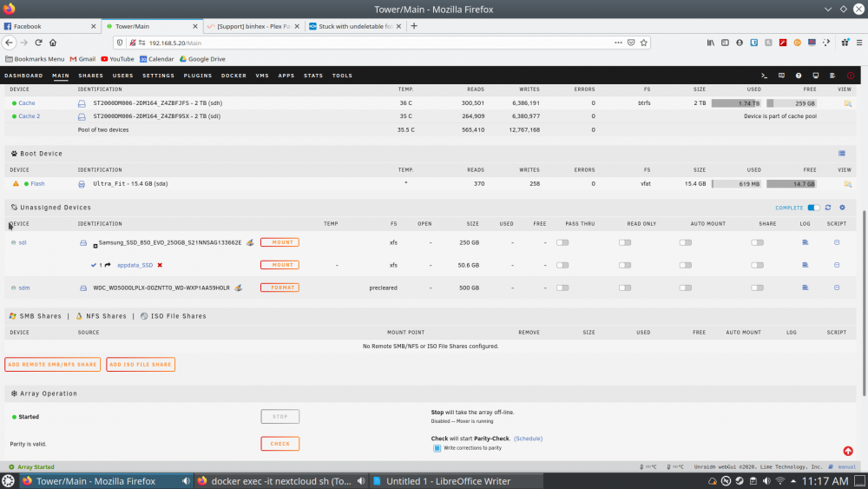Click the CHECK parity button
This screenshot has height=489, width=868.
(x=280, y=444)
